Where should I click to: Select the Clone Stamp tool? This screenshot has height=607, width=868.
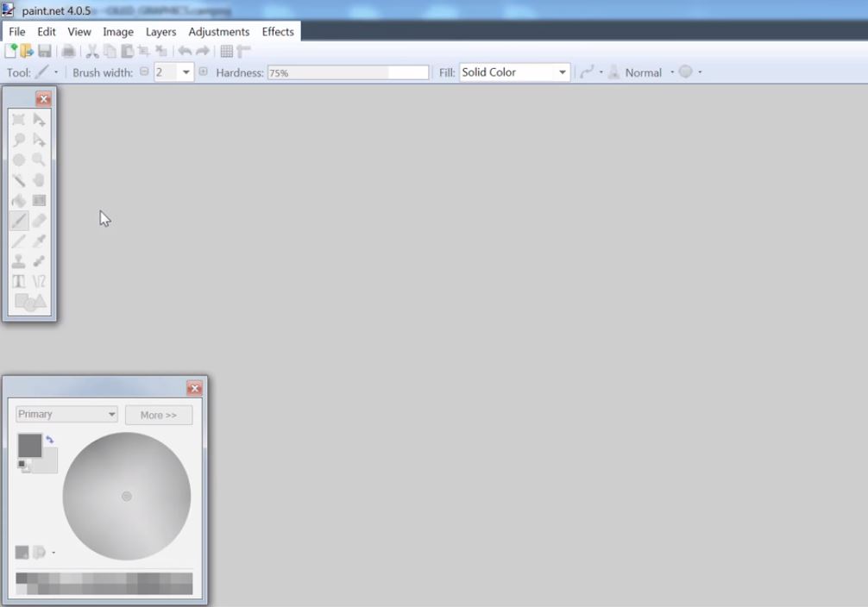point(18,260)
